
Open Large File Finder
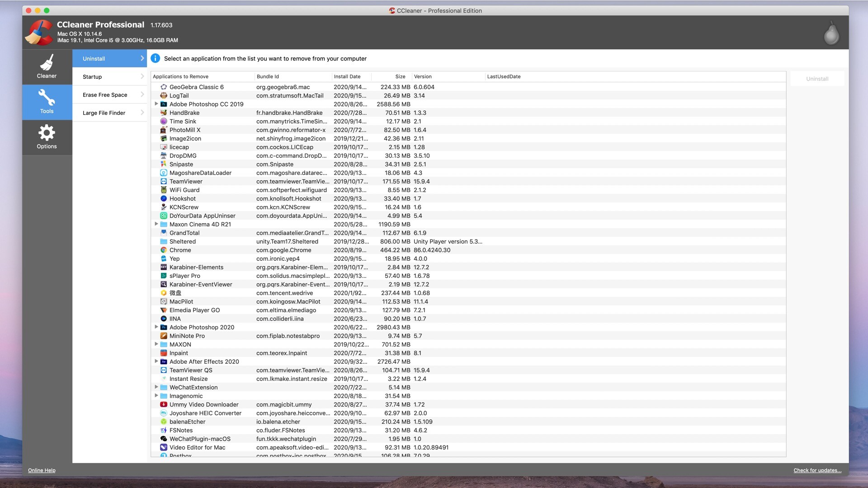(x=109, y=113)
